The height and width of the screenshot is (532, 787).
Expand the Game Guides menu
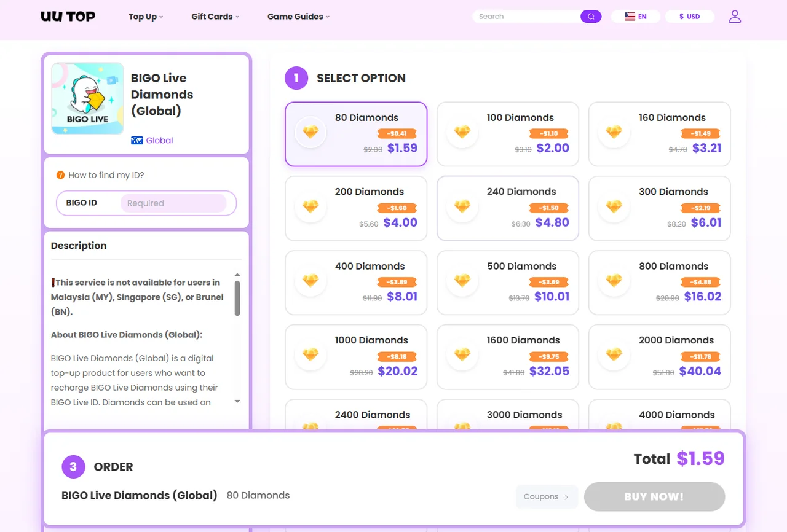pyautogui.click(x=298, y=17)
